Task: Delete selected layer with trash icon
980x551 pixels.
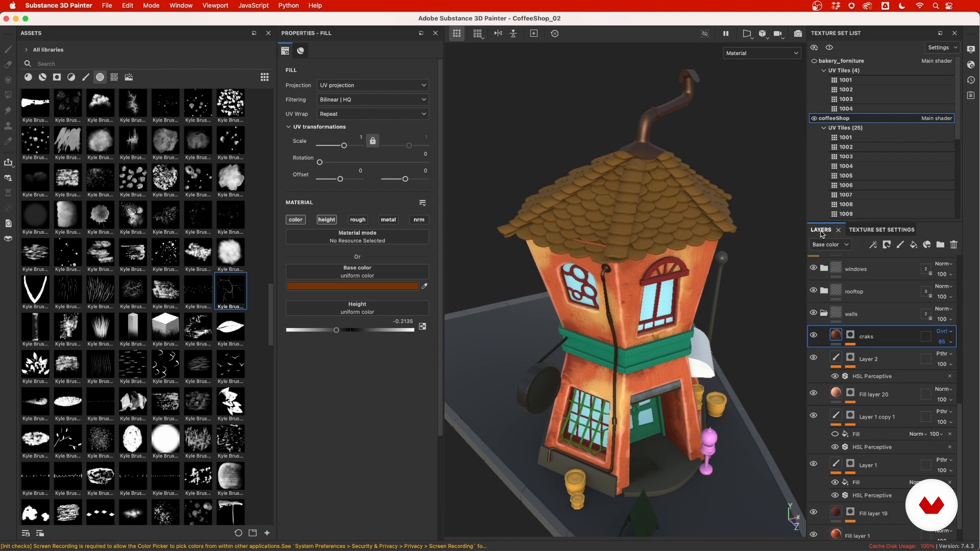Action: [953, 245]
